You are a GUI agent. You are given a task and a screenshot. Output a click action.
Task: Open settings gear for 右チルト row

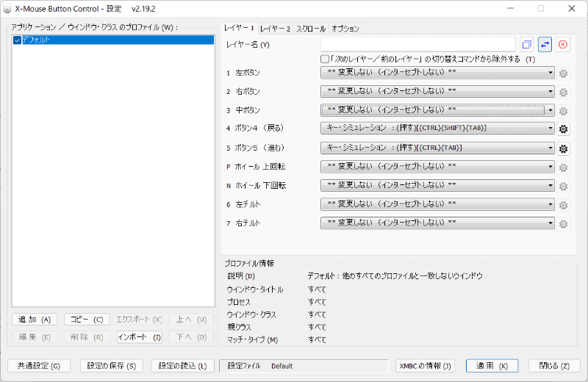click(x=563, y=224)
